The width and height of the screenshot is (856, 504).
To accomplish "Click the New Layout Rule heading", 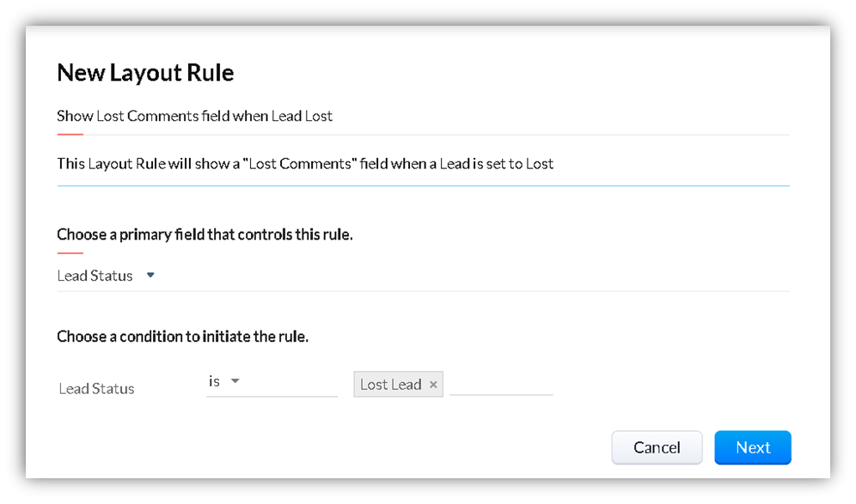I will pyautogui.click(x=145, y=72).
